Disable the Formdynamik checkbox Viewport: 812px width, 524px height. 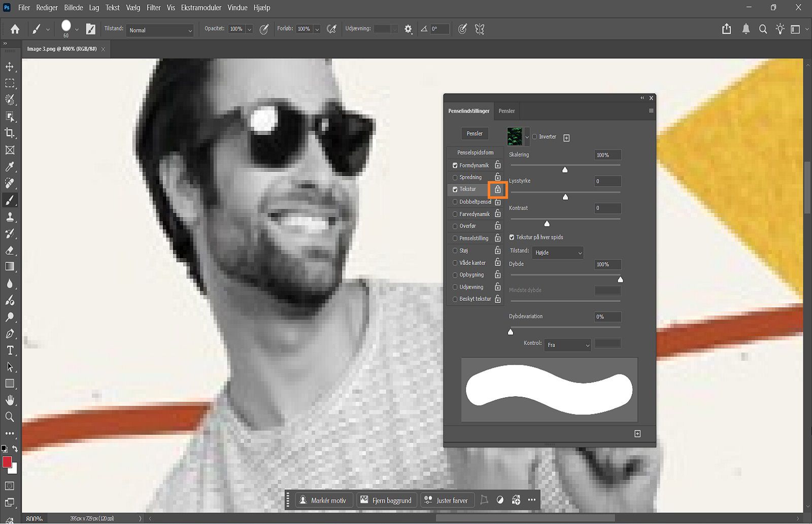coord(455,165)
